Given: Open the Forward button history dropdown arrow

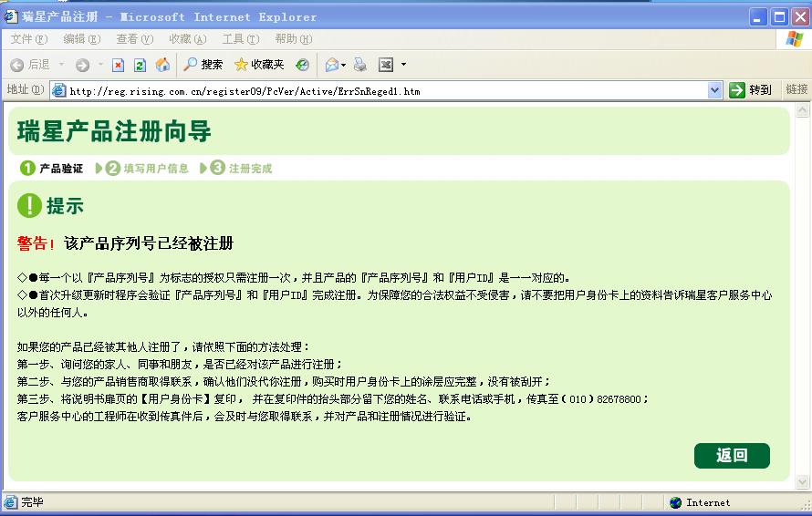Looking at the screenshot, I should 100,65.
